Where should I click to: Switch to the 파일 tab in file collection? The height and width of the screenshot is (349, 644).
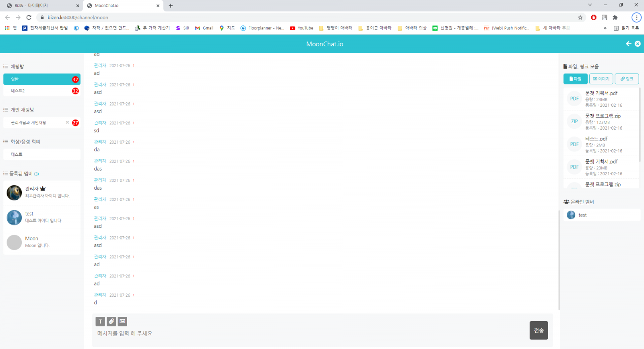point(576,79)
